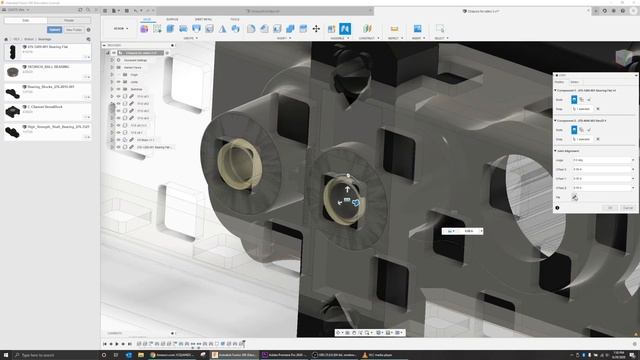The width and height of the screenshot is (640, 360).
Task: Clear Component 1 snap selection
Action: 598,109
